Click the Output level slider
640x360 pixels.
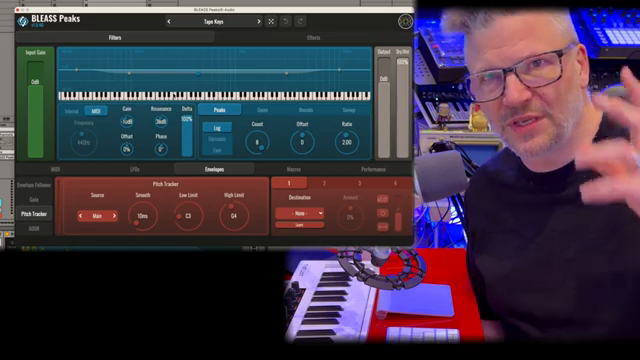coord(384,107)
